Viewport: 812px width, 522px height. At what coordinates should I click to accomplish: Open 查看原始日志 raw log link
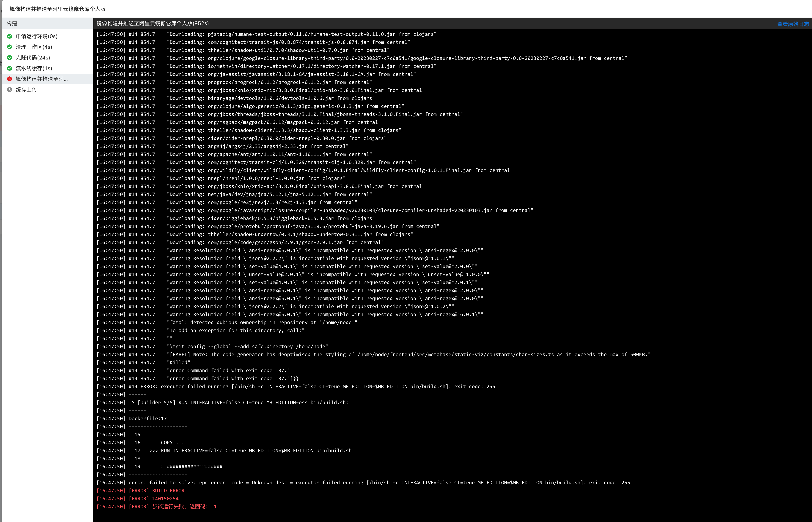(x=793, y=24)
